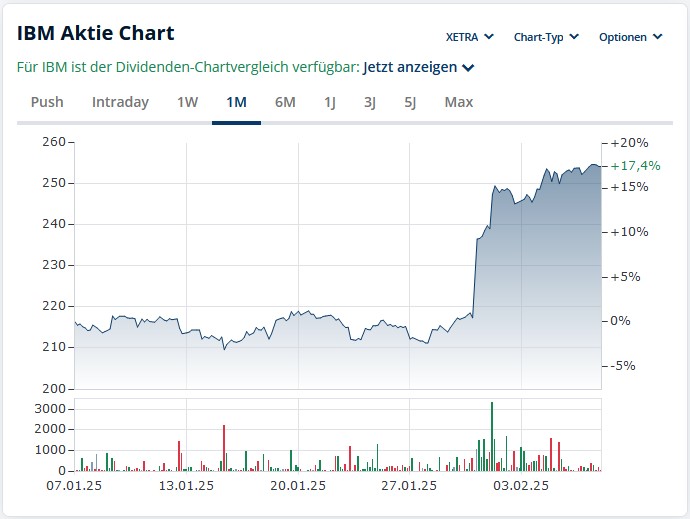
Task: Select the Intraday tab
Action: coord(120,102)
